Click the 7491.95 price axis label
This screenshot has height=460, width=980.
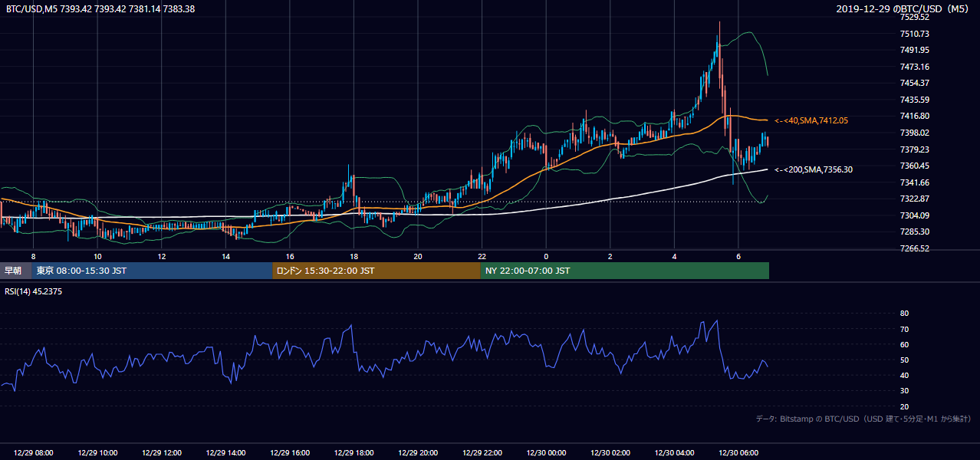tap(914, 50)
